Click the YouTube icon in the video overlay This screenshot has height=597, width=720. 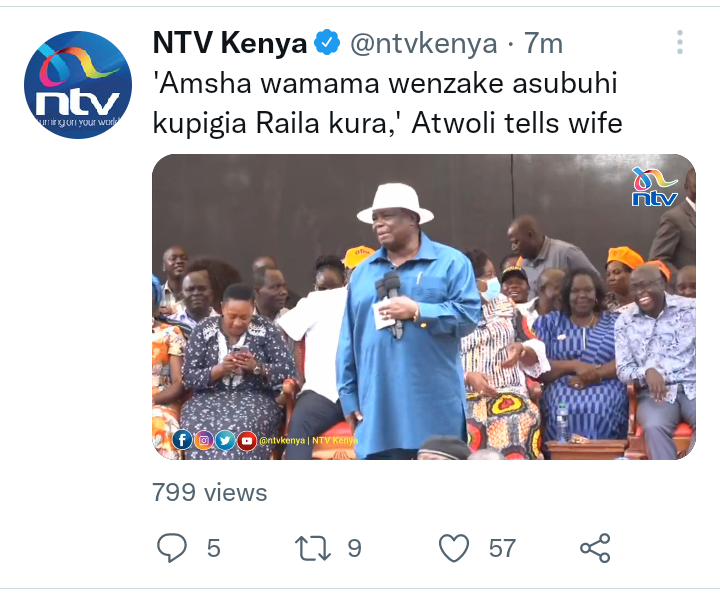(x=247, y=441)
